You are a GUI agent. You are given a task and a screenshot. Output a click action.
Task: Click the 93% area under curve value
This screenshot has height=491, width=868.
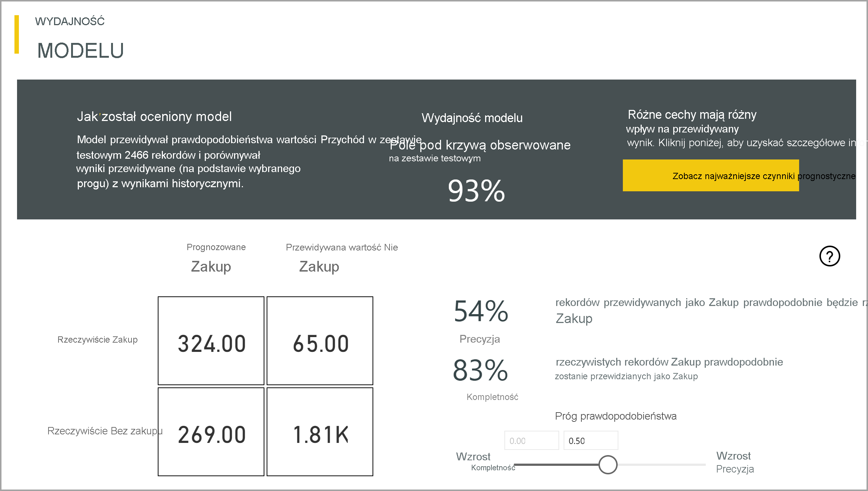[x=476, y=191]
